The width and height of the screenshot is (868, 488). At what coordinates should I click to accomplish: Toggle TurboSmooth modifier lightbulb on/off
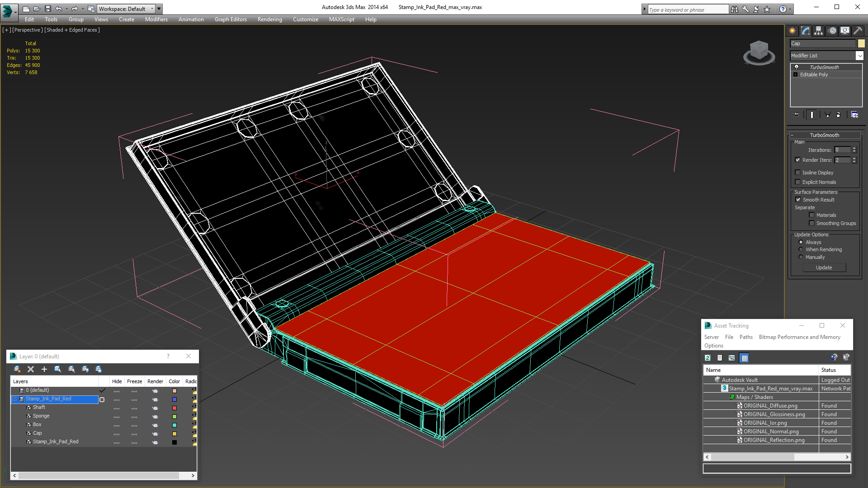point(797,67)
